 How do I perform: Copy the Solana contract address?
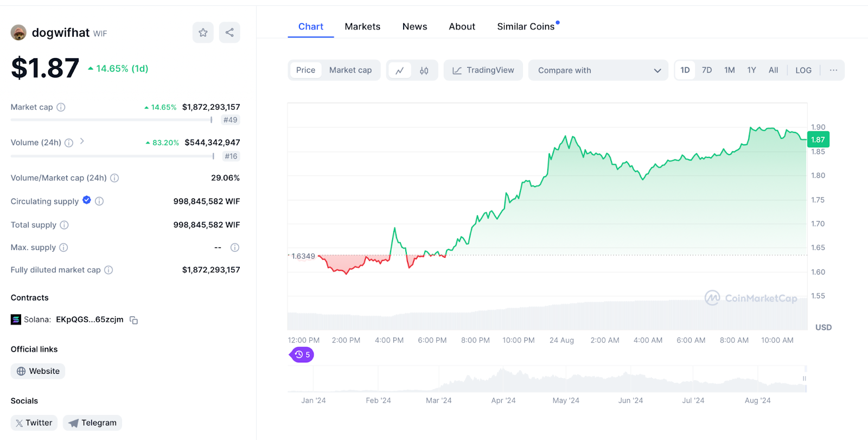134,320
